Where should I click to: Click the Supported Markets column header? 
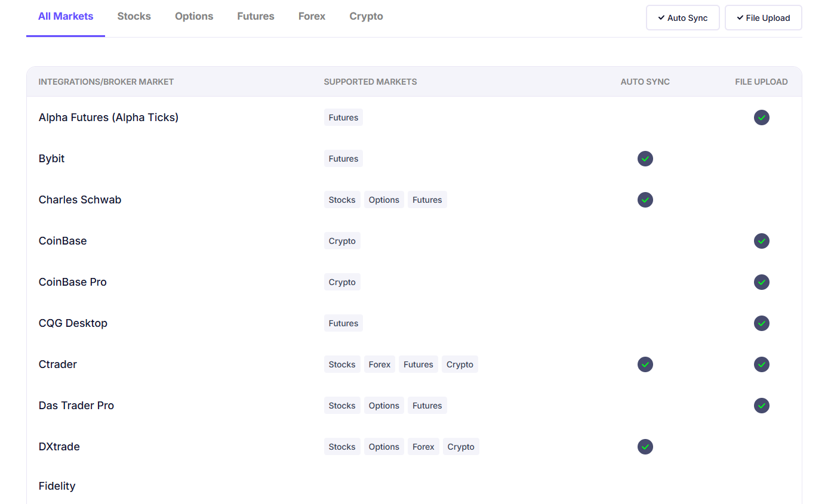370,82
